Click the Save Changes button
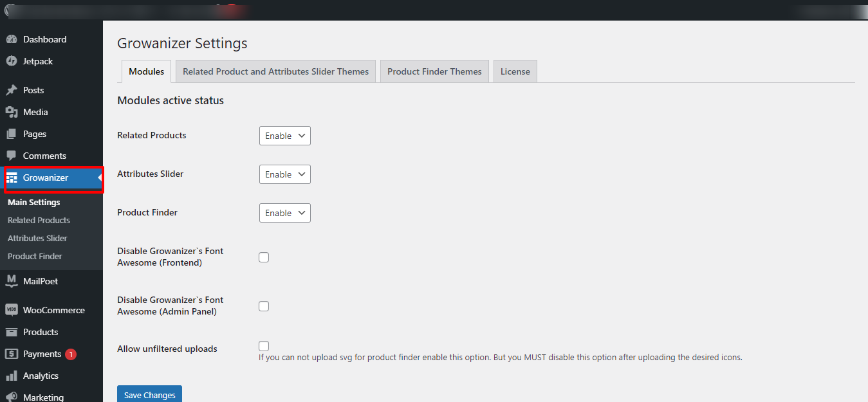The height and width of the screenshot is (402, 868). pyautogui.click(x=149, y=395)
